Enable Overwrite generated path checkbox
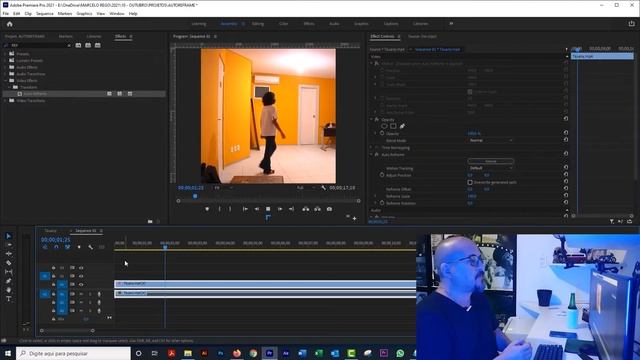640x360 pixels. pos(470,182)
